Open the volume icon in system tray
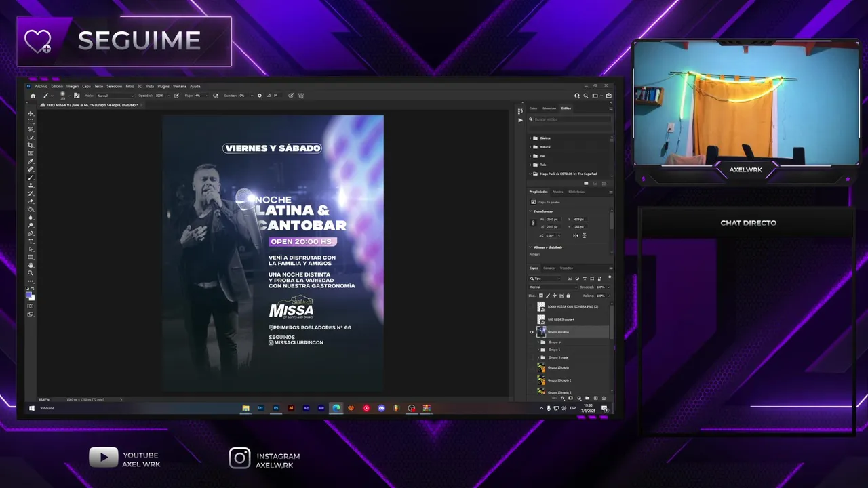 pos(564,408)
